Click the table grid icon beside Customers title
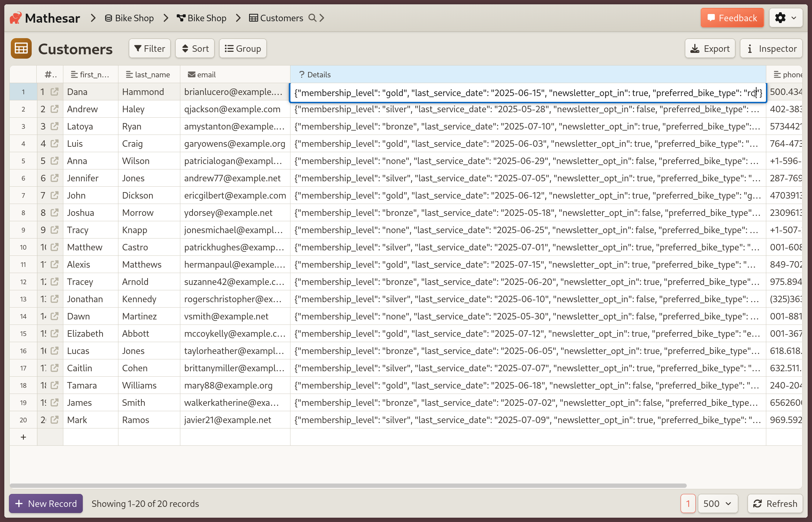 pos(21,48)
